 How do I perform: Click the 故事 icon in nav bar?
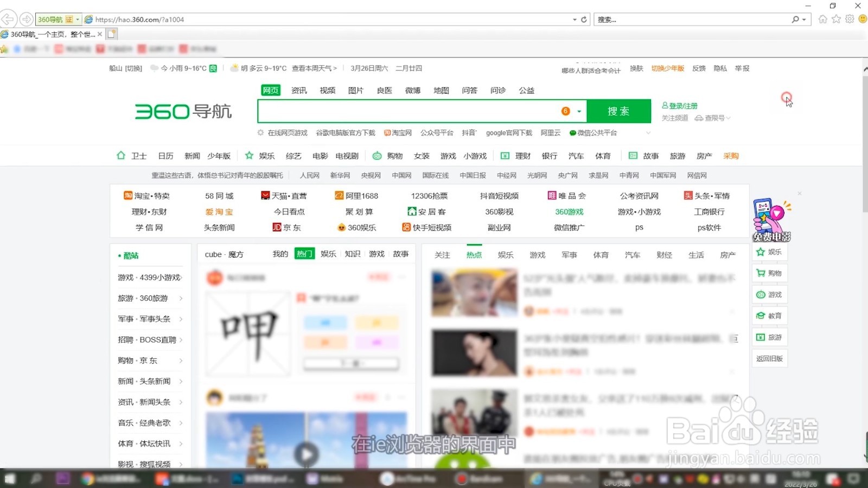[x=633, y=156]
